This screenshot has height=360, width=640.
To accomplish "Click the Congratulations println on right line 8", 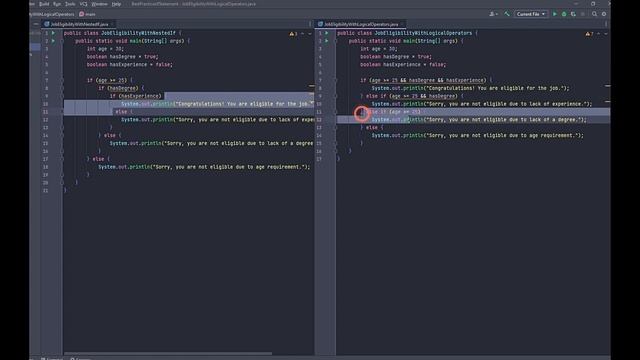I will pos(470,88).
